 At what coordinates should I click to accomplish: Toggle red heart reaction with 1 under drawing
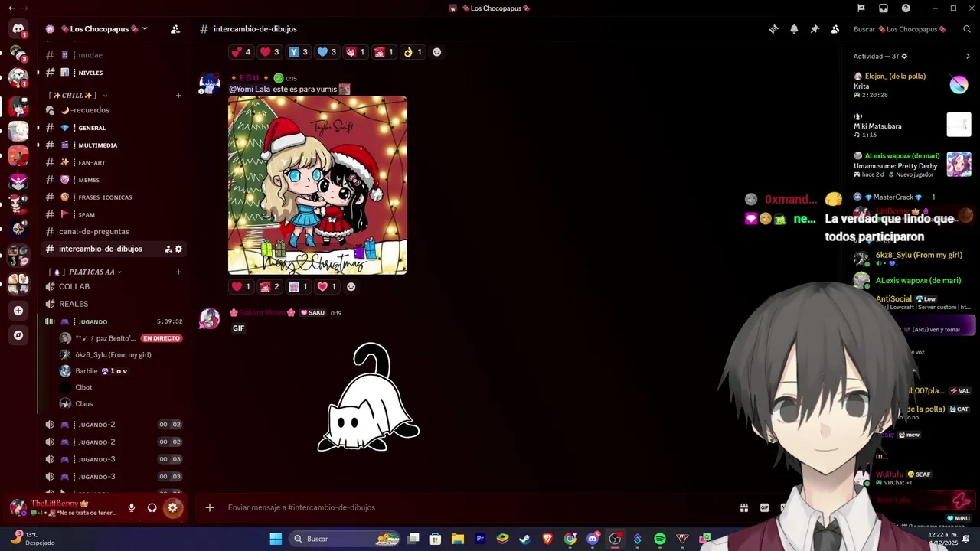coord(240,286)
